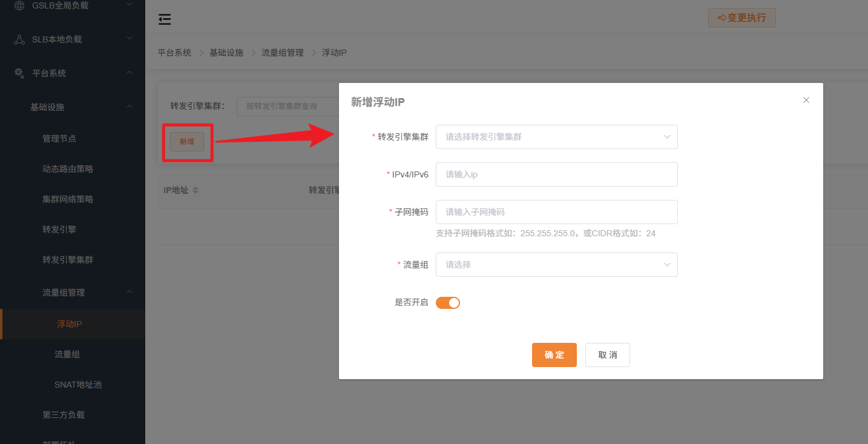Click the 确定 confirm button
This screenshot has width=868, height=444.
pyautogui.click(x=554, y=355)
